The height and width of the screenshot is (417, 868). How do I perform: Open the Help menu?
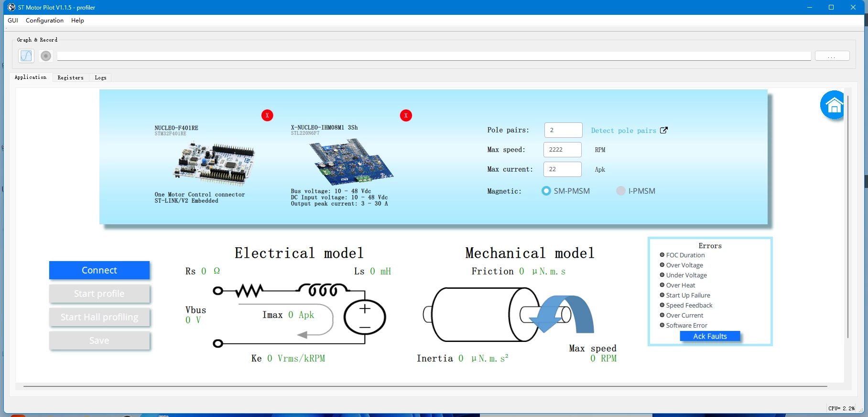click(x=77, y=21)
